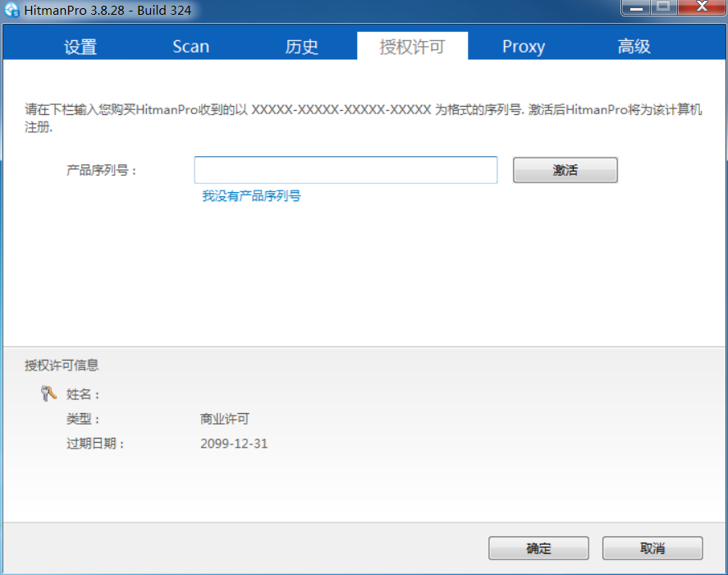Go to the Proxy tab
This screenshot has width=728, height=575.
coord(524,47)
